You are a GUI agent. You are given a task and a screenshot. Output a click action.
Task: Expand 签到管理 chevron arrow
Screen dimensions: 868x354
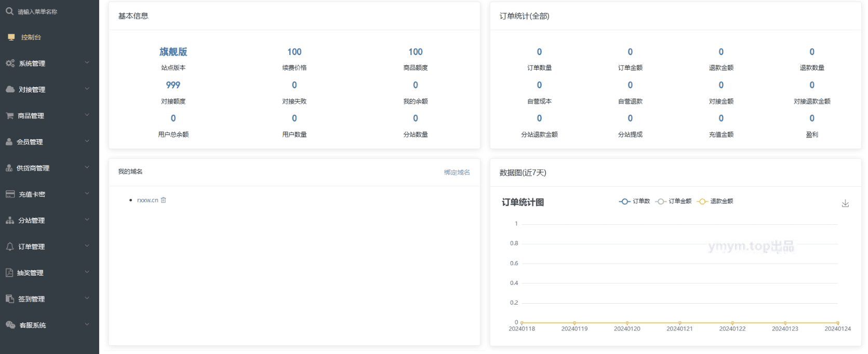[x=87, y=298]
